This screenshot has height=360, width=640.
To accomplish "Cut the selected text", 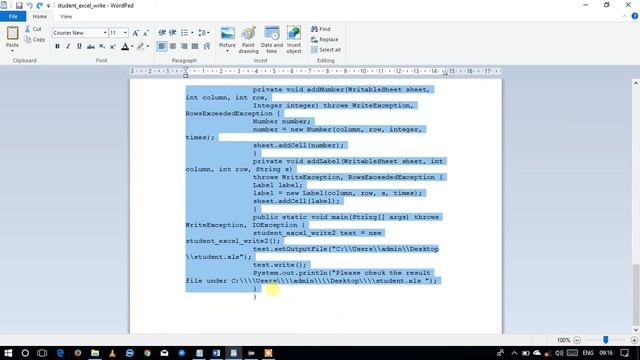I will [x=33, y=29].
